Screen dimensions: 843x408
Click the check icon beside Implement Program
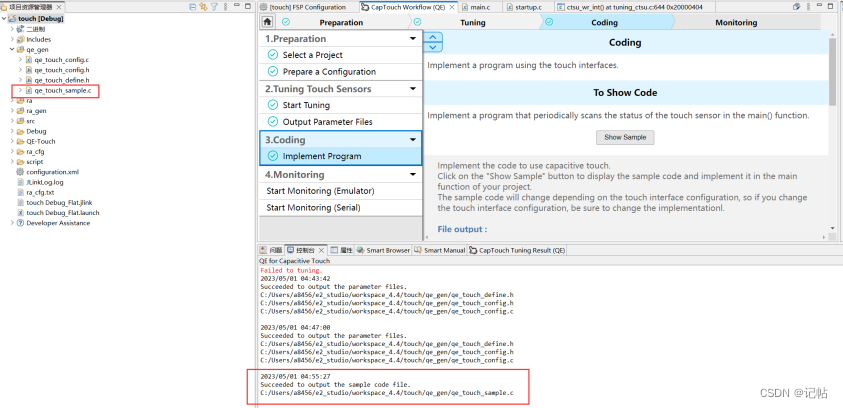[x=273, y=156]
